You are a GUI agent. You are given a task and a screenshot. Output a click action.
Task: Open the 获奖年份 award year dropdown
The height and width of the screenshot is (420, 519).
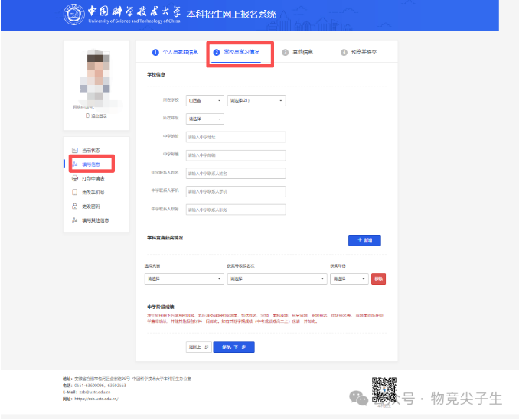click(349, 279)
